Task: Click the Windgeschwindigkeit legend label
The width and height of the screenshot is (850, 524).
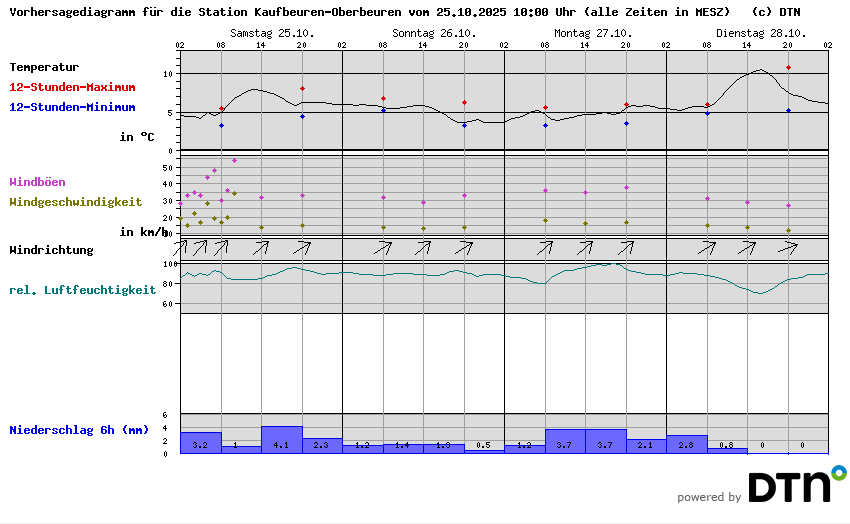Action: pyautogui.click(x=75, y=201)
